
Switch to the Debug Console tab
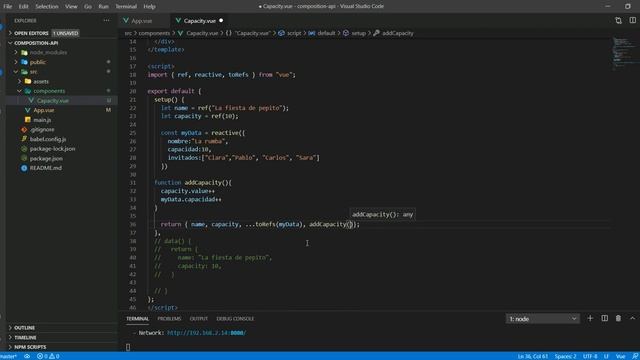click(x=235, y=319)
